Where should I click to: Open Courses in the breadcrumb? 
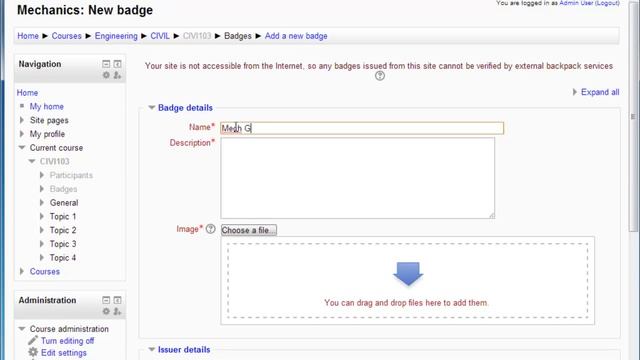point(67,36)
